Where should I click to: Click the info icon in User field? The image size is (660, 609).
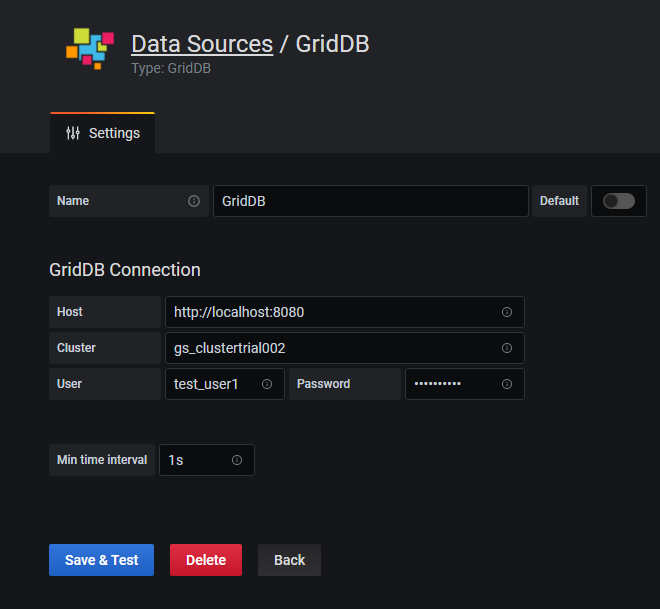point(267,384)
